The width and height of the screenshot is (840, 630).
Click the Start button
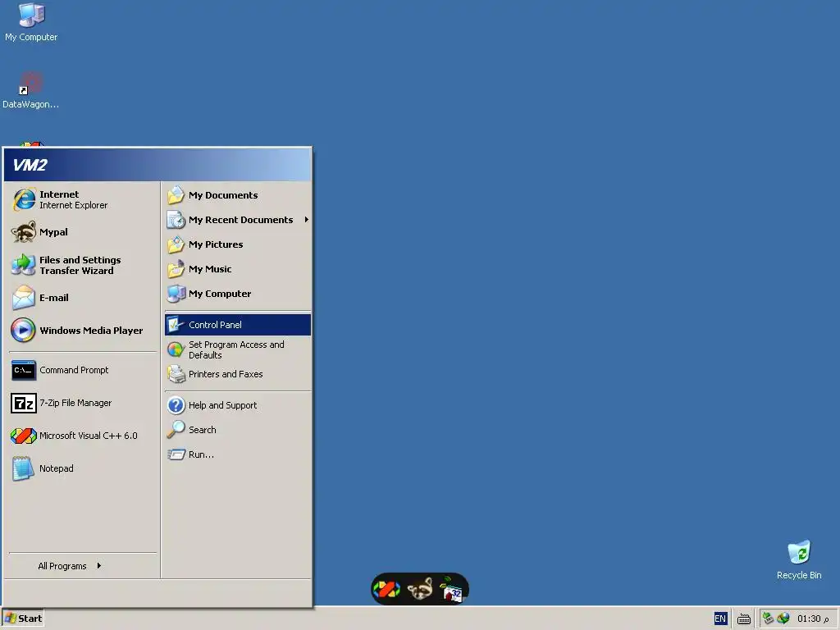coord(22,619)
